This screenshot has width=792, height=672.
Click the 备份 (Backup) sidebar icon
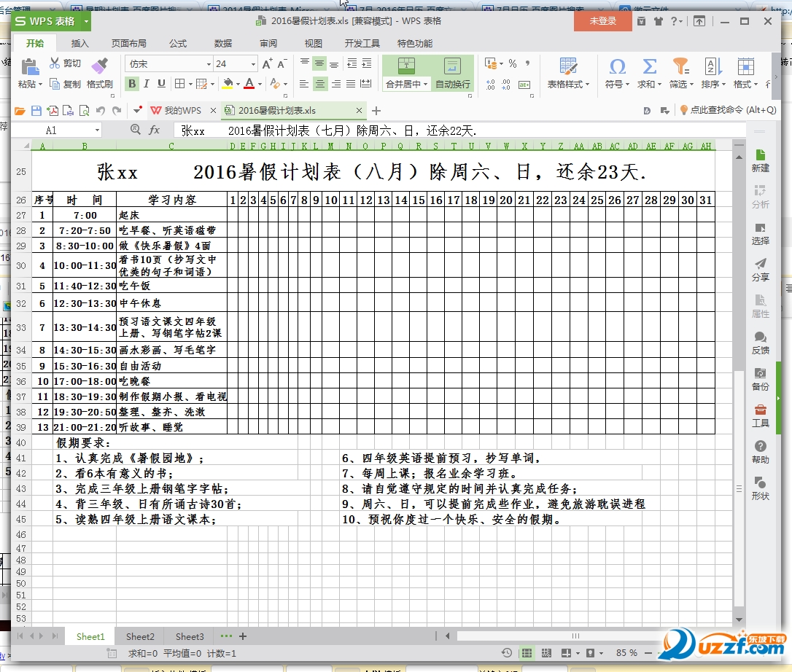(760, 380)
